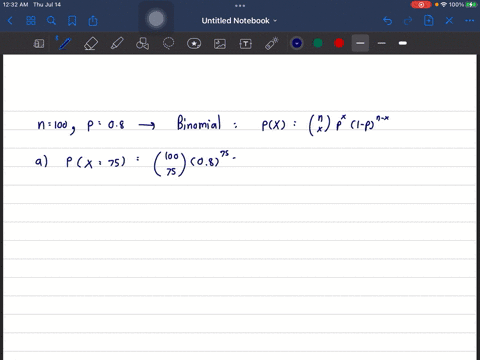Tap the handwritten n=100 note
Viewport: 480px width, 360px height.
coord(53,125)
